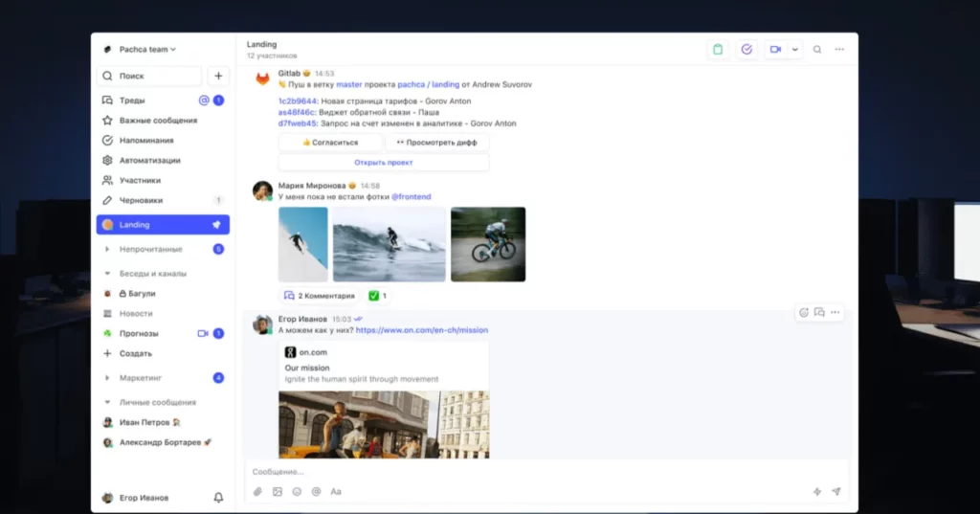980x514 pixels.
Task: Open the emoji picker in message composer
Action: click(297, 492)
